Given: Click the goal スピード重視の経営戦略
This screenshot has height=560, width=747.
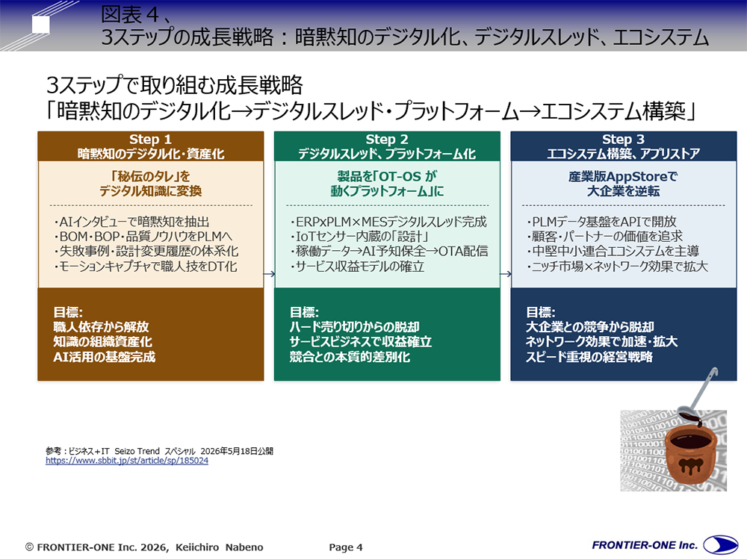Looking at the screenshot, I should pyautogui.click(x=589, y=357).
